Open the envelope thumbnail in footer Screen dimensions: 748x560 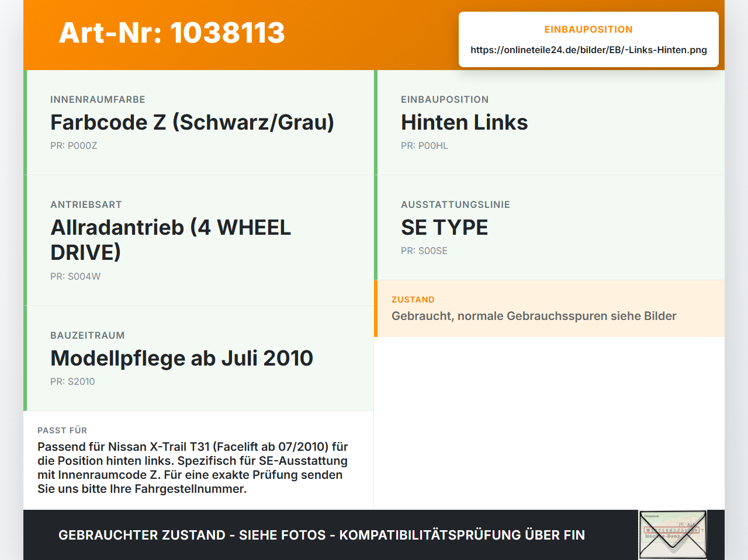(x=673, y=535)
